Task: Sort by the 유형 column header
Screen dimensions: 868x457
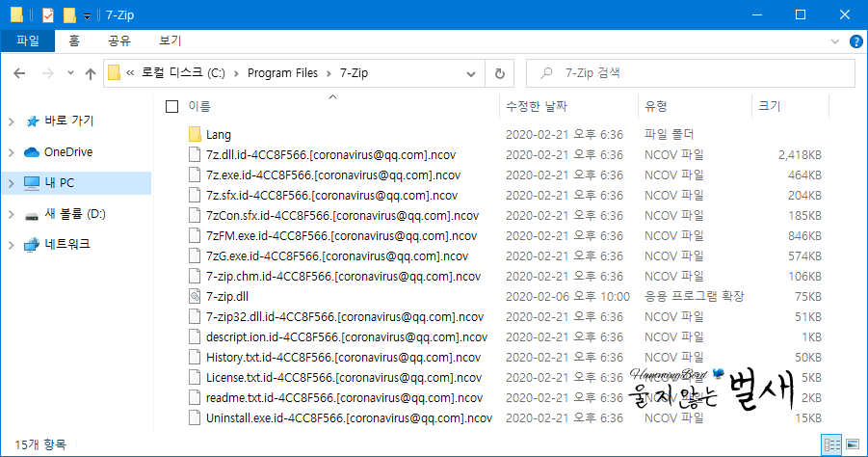Action: (656, 106)
